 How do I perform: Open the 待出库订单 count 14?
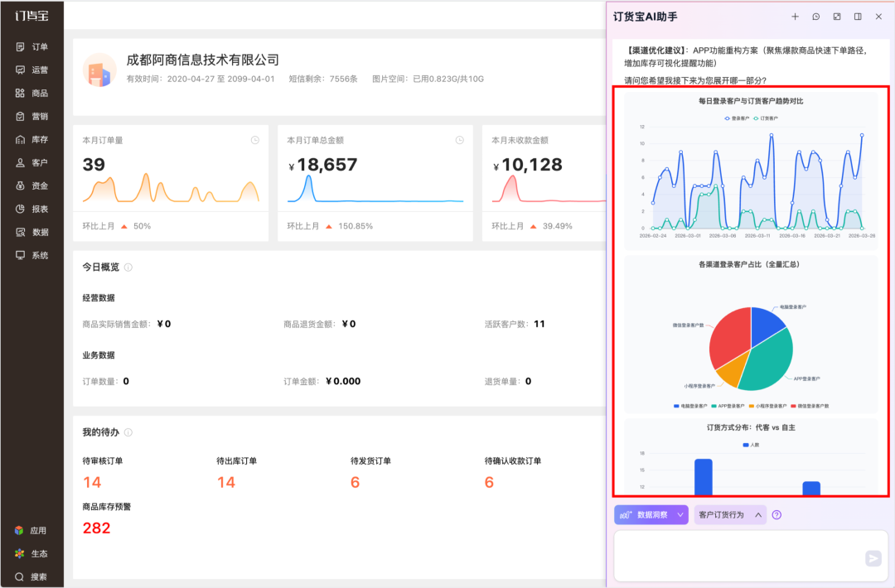(x=226, y=483)
